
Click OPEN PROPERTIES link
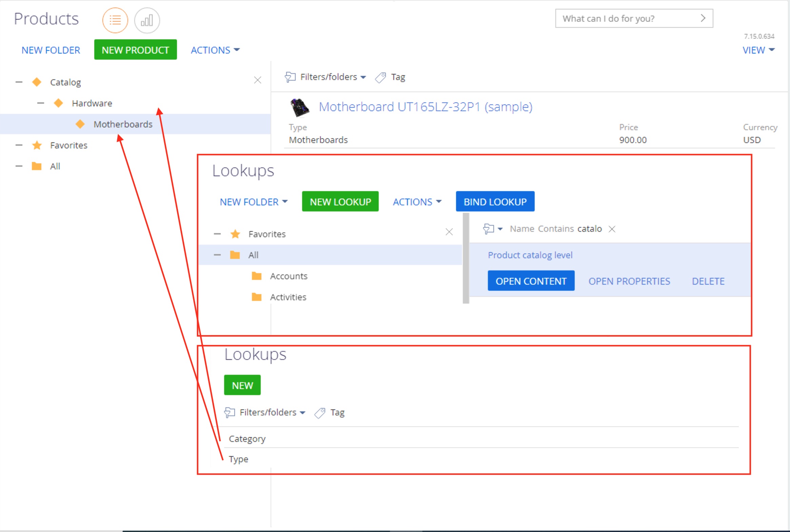629,281
